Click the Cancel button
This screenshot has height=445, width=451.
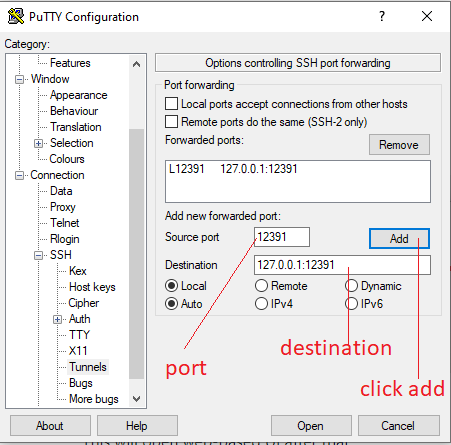(x=399, y=426)
